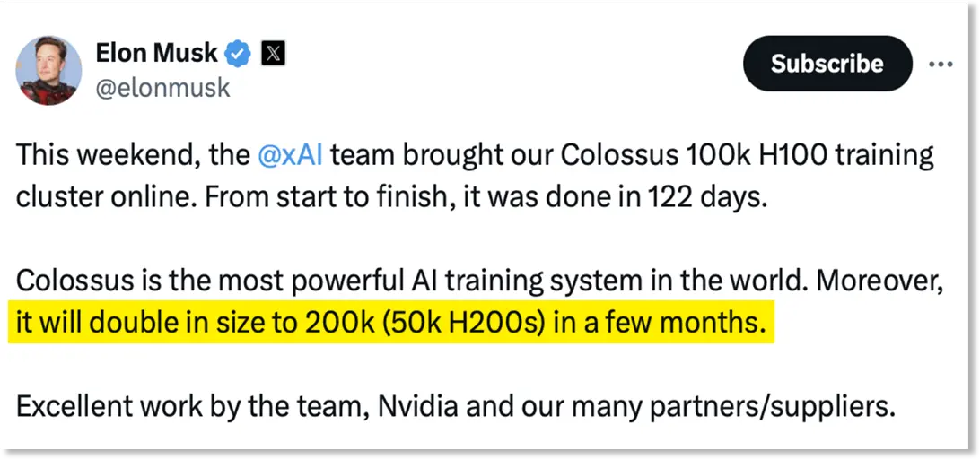Open the three-dot more options menu
980x459 pixels.
[941, 65]
